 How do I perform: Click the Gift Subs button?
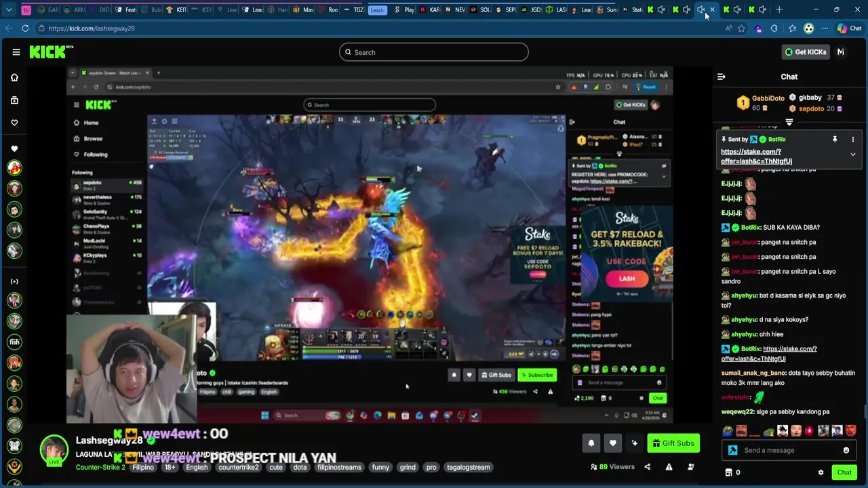coord(673,443)
